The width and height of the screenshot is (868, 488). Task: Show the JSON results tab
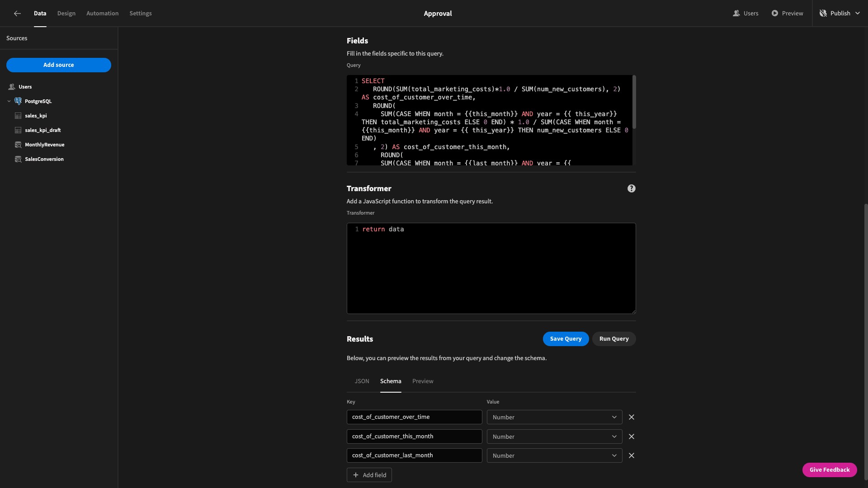[362, 381]
